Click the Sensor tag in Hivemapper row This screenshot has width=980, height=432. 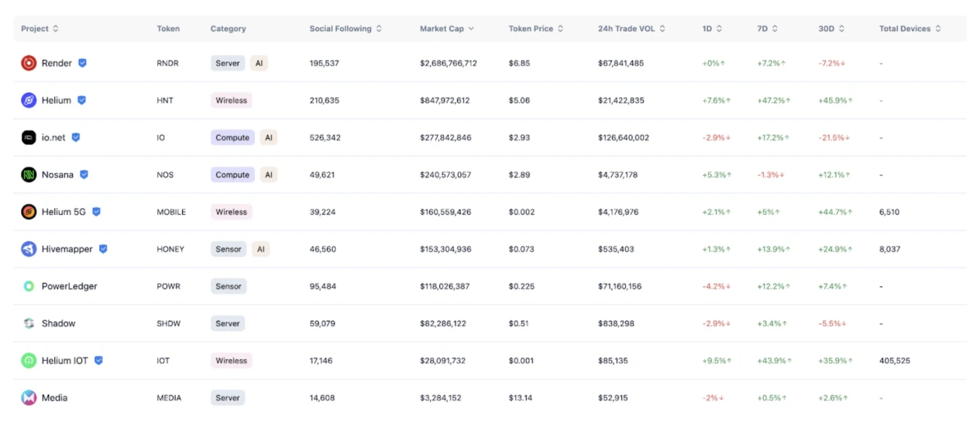coord(229,249)
